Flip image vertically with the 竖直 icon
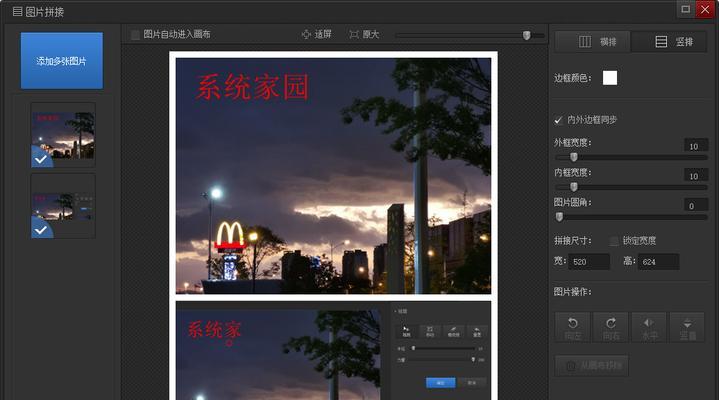Viewport: 719px width, 400px height. [x=687, y=328]
